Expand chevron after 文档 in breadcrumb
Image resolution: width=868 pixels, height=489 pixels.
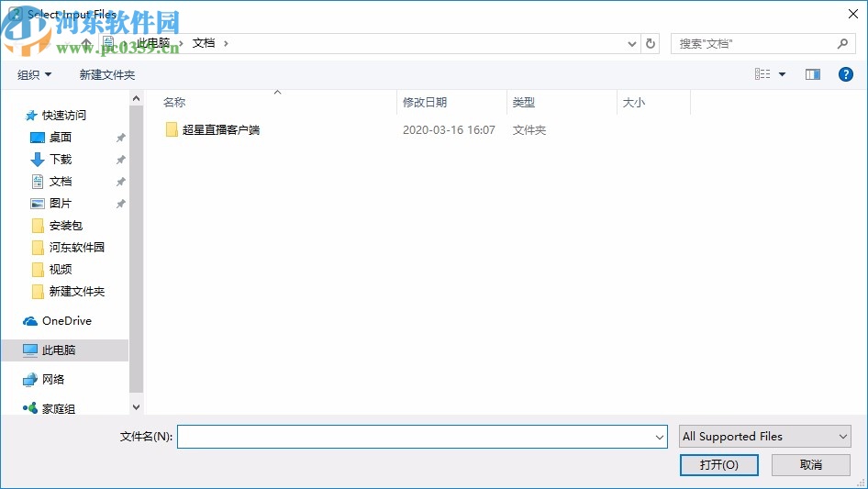pyautogui.click(x=226, y=43)
